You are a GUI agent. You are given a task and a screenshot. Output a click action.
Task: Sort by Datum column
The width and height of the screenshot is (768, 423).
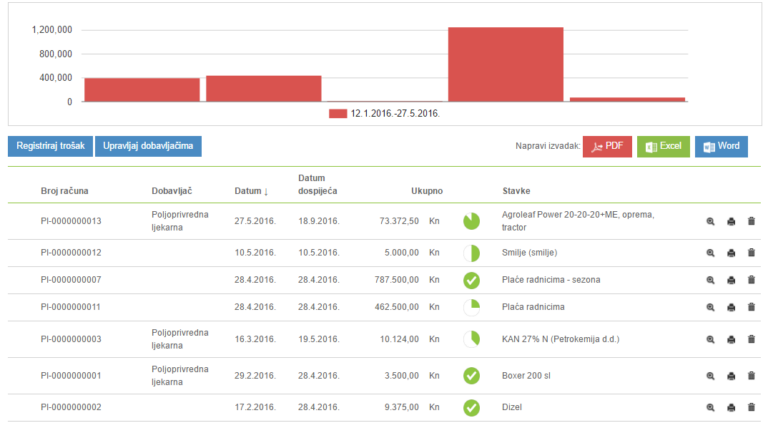coord(251,191)
